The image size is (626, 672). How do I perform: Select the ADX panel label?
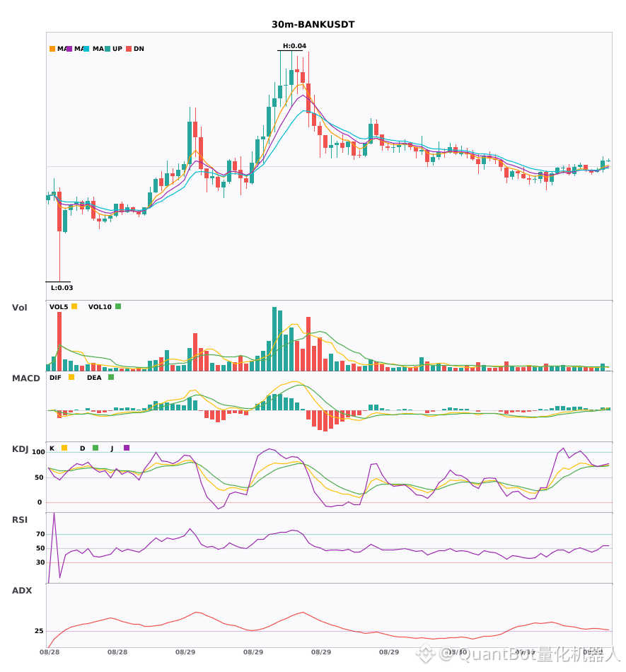[22, 591]
